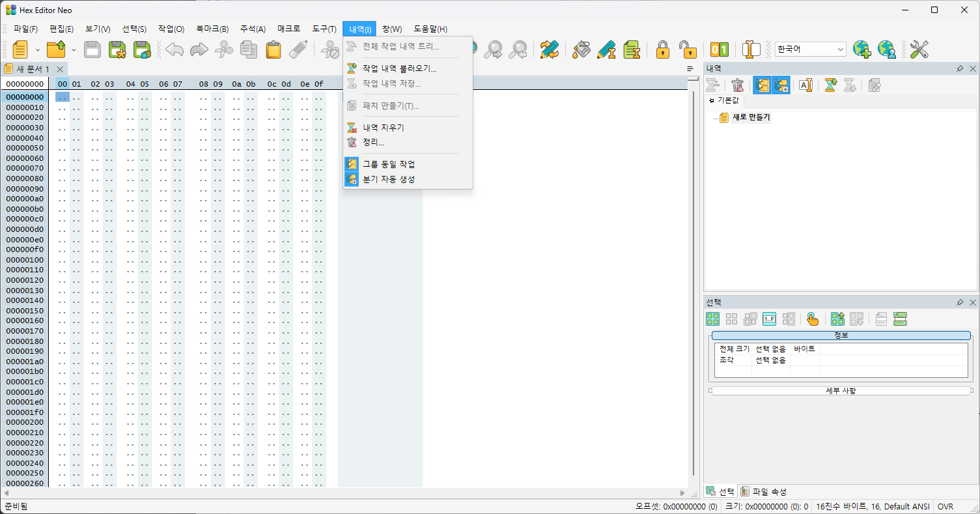Pin the 내역 panel
Viewport: 980px width, 514px height.
tap(960, 68)
